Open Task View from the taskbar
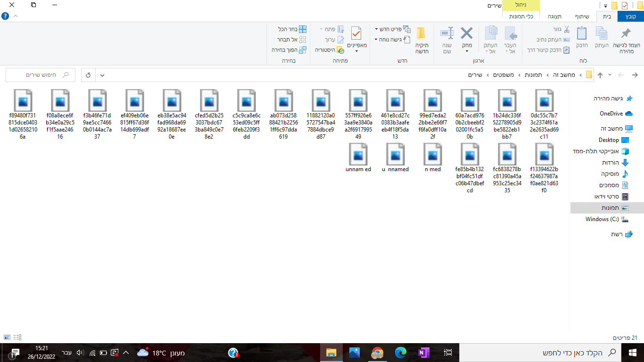This screenshot has height=362, width=644. pyautogui.click(x=448, y=353)
